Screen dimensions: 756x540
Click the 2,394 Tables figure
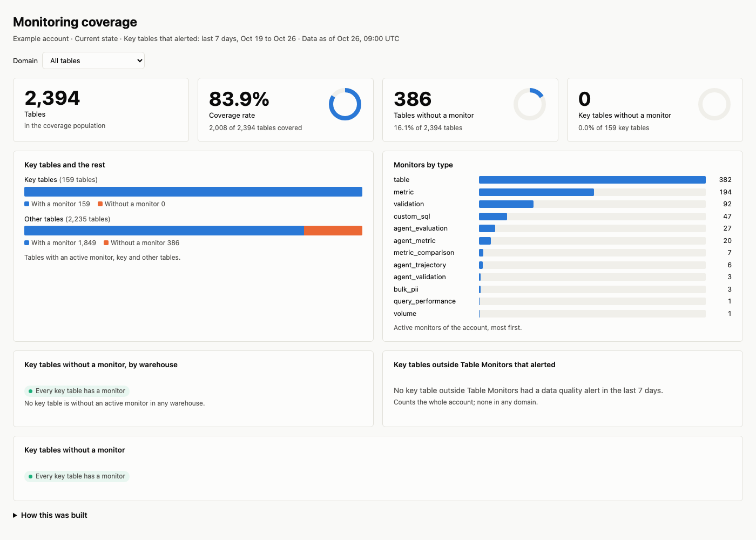pos(52,98)
